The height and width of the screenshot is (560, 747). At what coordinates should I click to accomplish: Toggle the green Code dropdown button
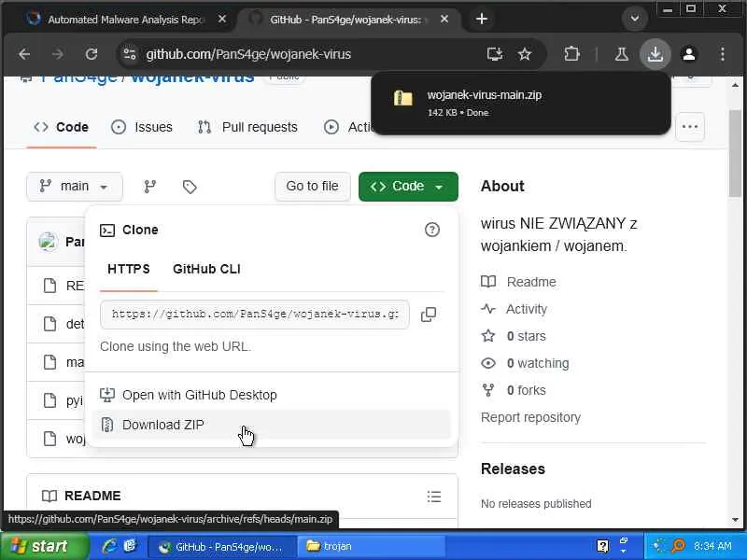(408, 186)
